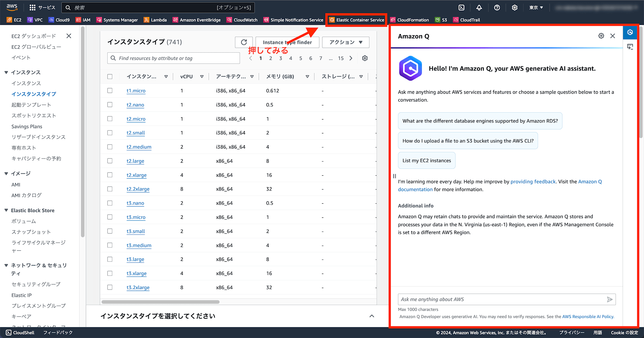Sort by vCPU column arrow
Viewport: 644px width, 338px height.
202,77
